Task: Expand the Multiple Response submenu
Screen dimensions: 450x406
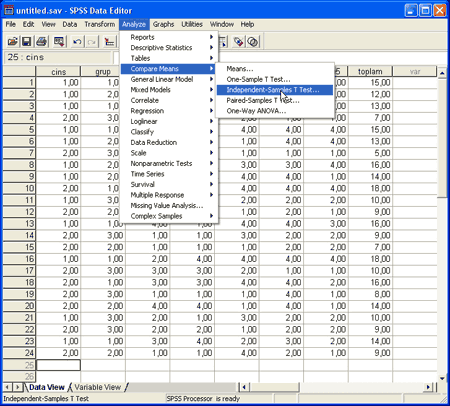Action: coord(169,195)
